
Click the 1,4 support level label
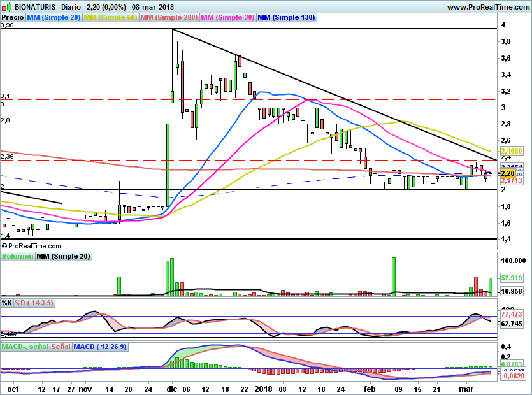click(x=5, y=236)
